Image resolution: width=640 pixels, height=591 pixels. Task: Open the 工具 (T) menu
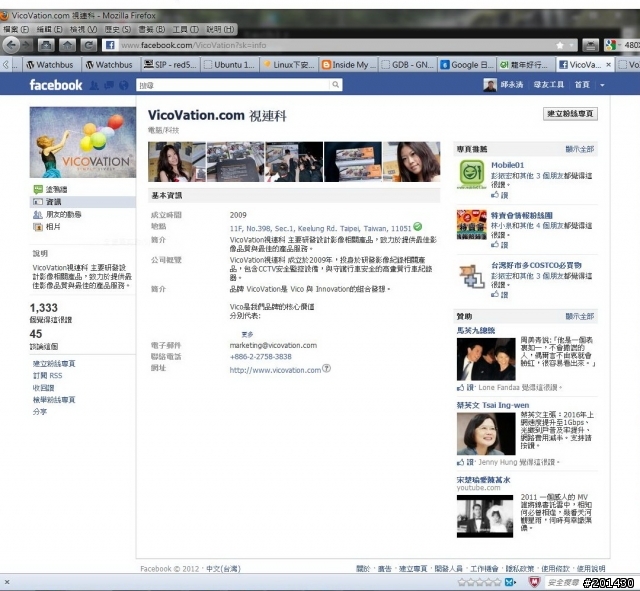point(185,29)
